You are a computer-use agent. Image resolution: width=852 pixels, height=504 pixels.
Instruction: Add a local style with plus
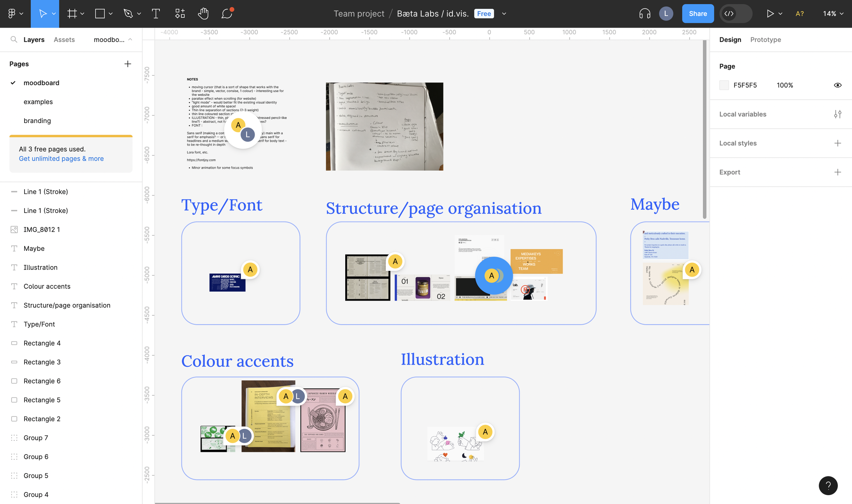pos(837,143)
